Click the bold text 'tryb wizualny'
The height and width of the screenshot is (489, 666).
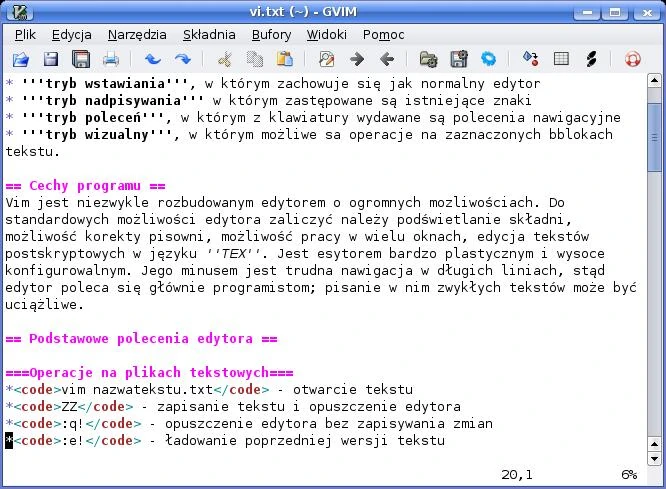97,135
